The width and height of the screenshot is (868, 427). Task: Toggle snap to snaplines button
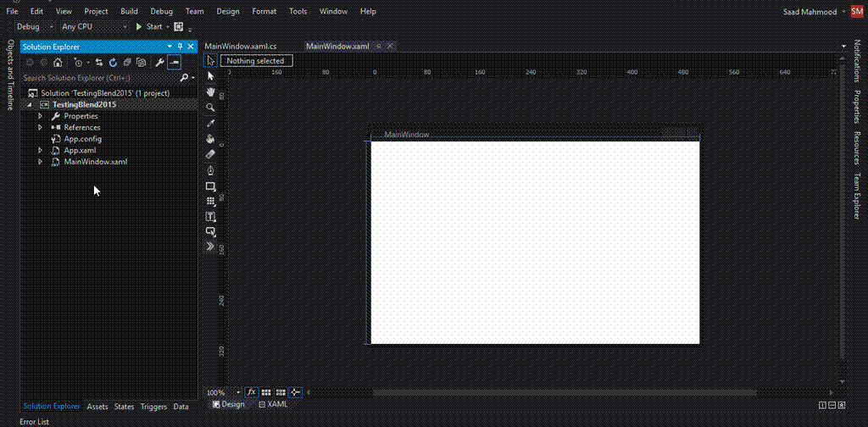295,392
